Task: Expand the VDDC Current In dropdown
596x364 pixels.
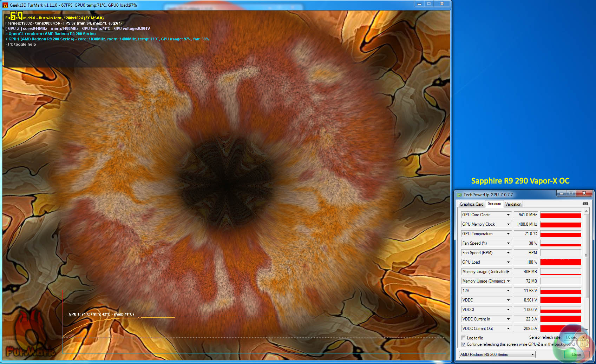Action: click(x=508, y=319)
